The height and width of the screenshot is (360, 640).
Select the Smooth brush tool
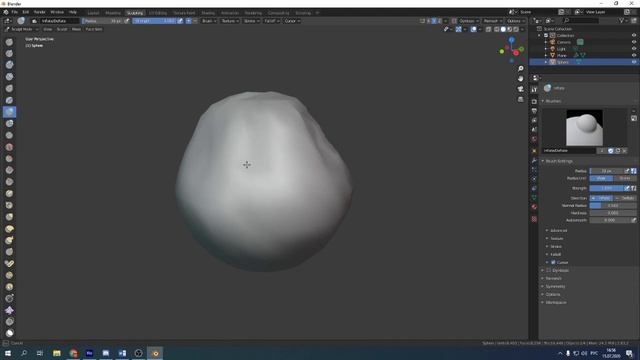coord(9,147)
